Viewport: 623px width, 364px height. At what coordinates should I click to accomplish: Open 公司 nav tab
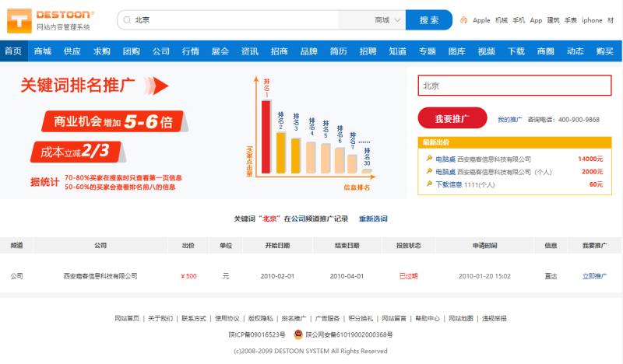[x=161, y=51]
